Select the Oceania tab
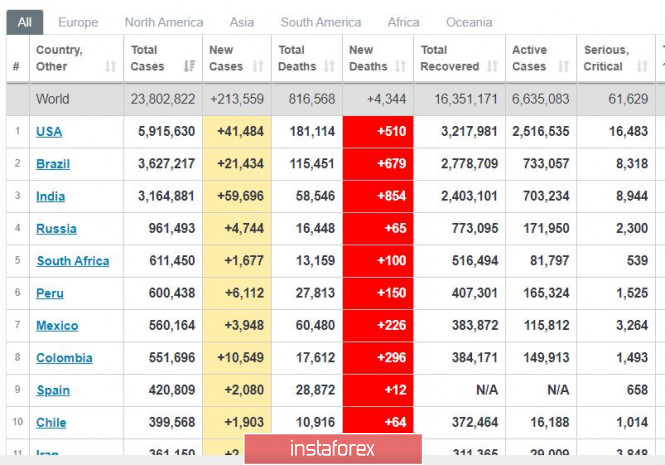The height and width of the screenshot is (465, 665). tap(469, 22)
